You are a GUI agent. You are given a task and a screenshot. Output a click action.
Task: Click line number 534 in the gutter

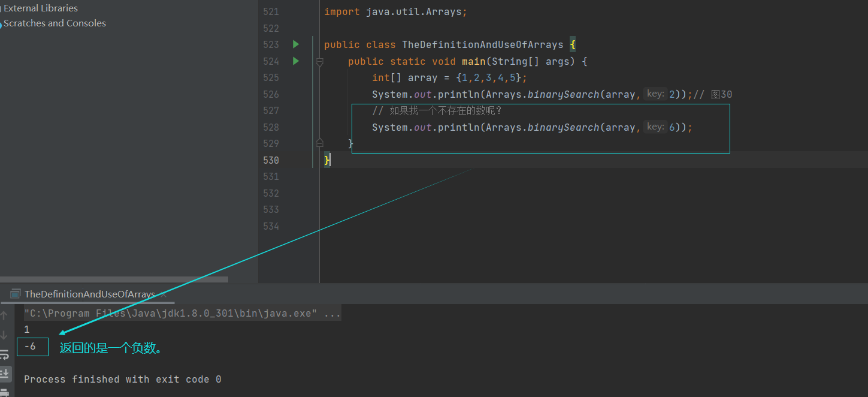click(x=271, y=226)
